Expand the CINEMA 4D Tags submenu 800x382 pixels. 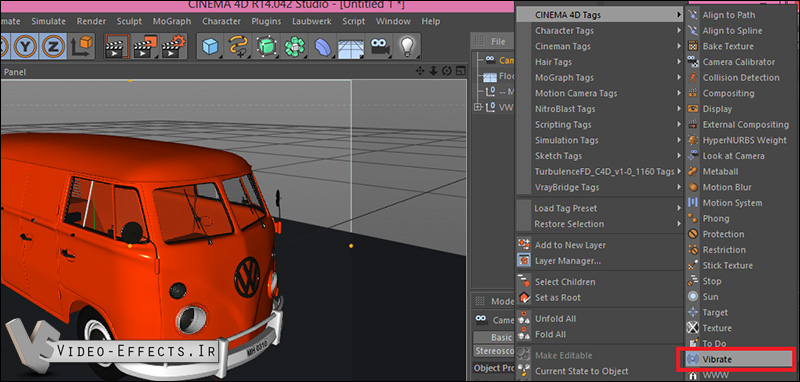pyautogui.click(x=600, y=15)
